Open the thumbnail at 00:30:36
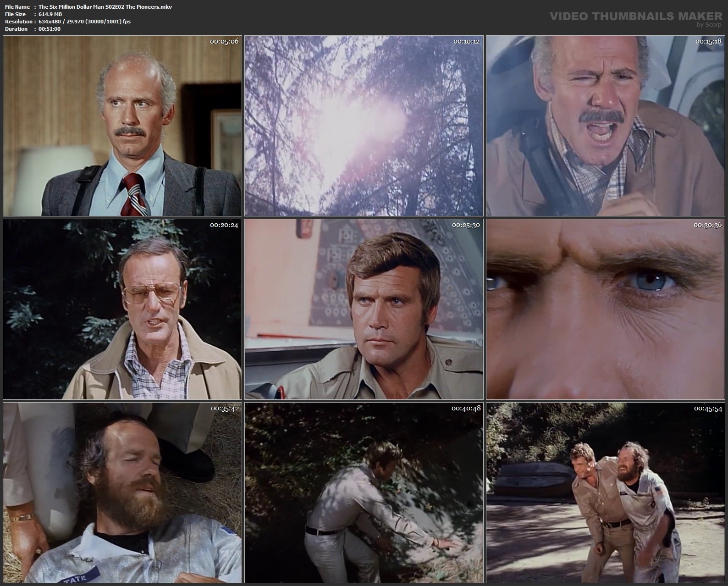728x586 pixels. 606,309
